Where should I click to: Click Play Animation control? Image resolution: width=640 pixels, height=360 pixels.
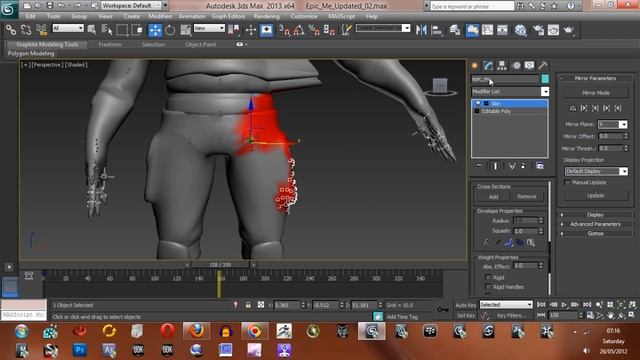564,305
